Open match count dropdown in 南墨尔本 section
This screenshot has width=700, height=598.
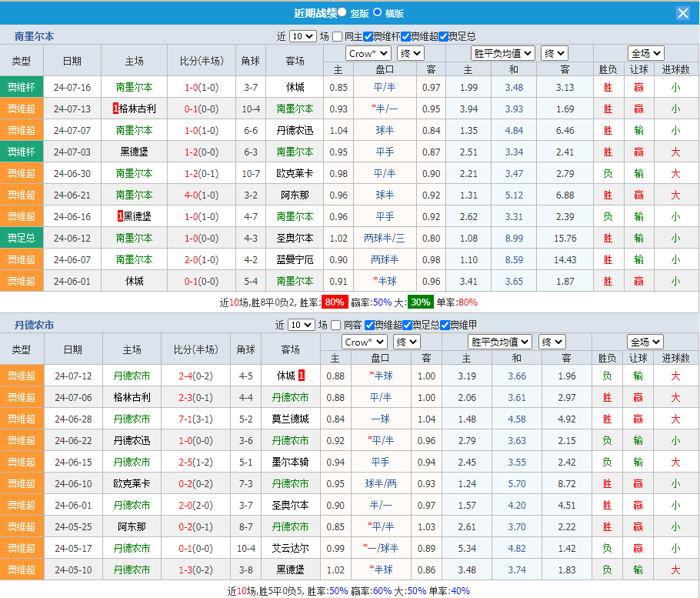click(302, 36)
